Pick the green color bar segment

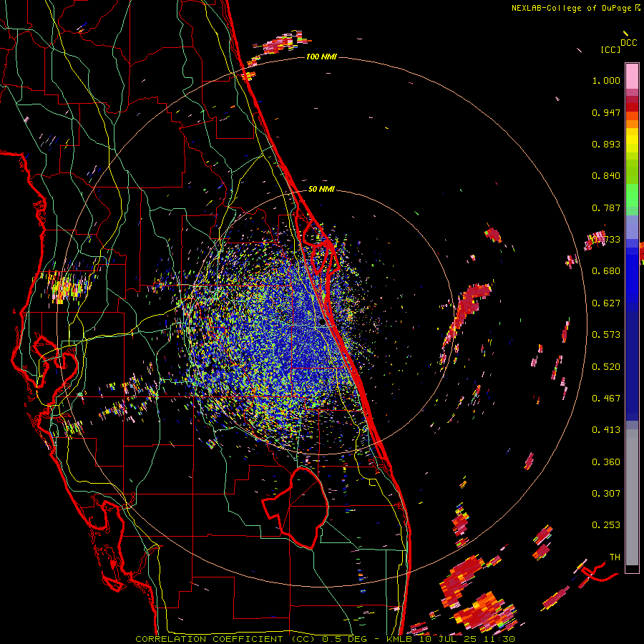(632, 195)
